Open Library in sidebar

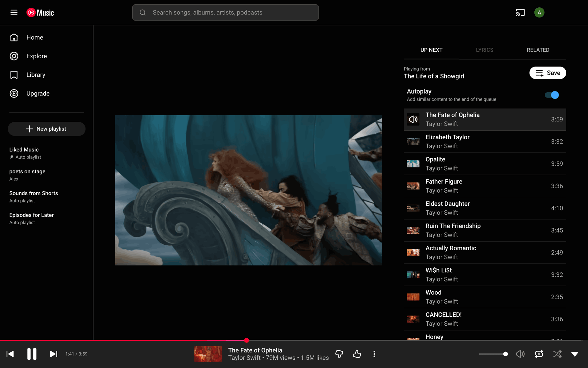(47, 75)
